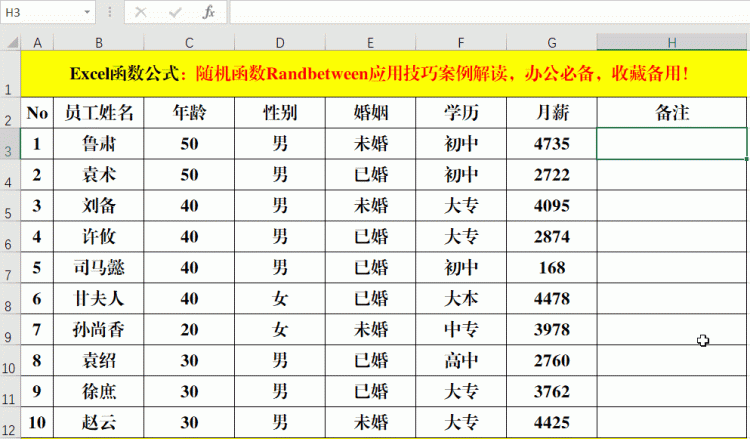Click the 年龄 header cell
750x439 pixels.
click(189, 112)
